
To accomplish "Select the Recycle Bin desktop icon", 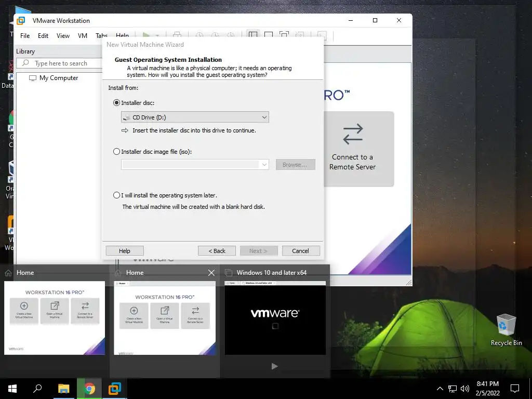I will click(x=506, y=329).
